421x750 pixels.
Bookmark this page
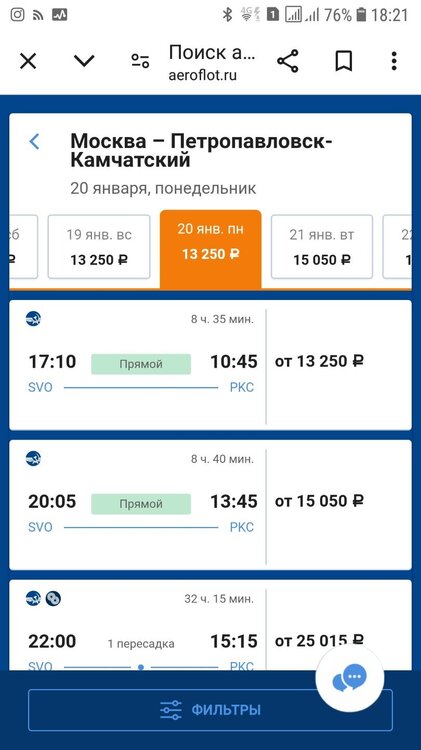343,61
